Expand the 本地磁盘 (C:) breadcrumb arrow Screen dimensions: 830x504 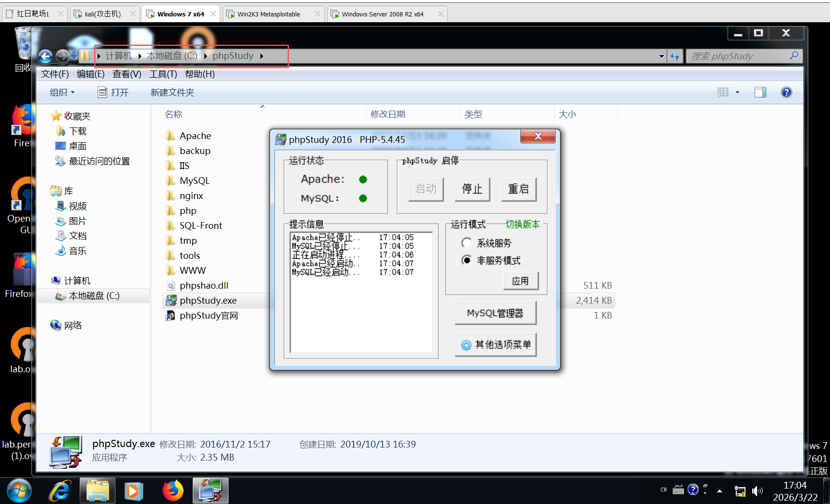(x=205, y=56)
